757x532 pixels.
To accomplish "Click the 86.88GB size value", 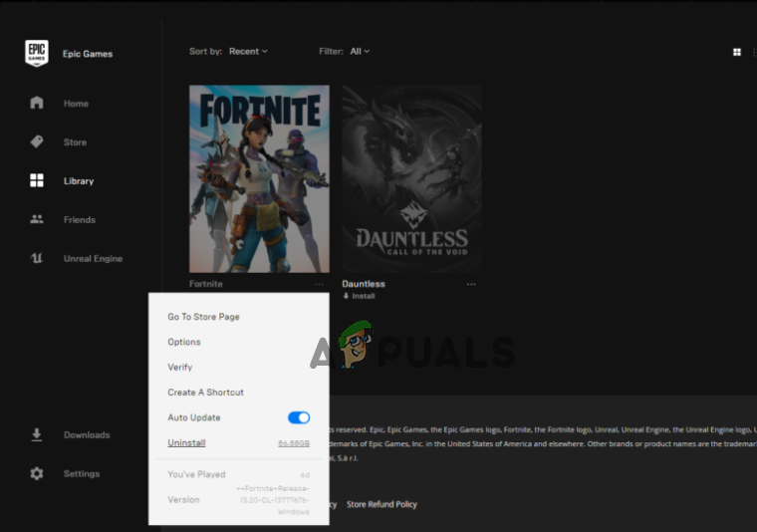I will [x=294, y=443].
